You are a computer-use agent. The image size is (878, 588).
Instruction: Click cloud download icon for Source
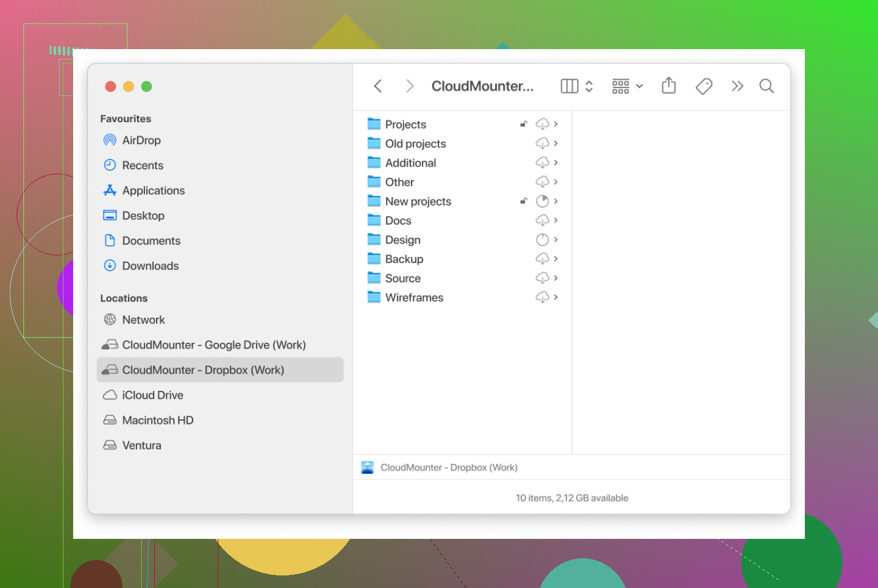pos(542,278)
